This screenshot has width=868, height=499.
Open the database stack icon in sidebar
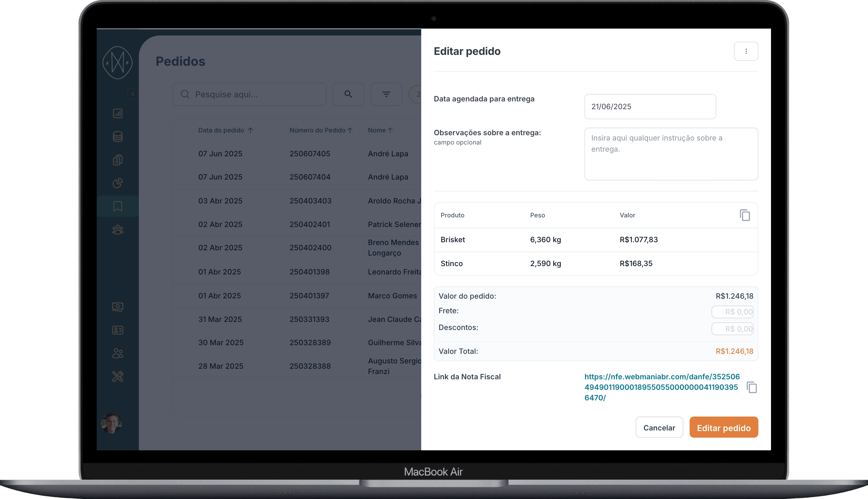117,137
